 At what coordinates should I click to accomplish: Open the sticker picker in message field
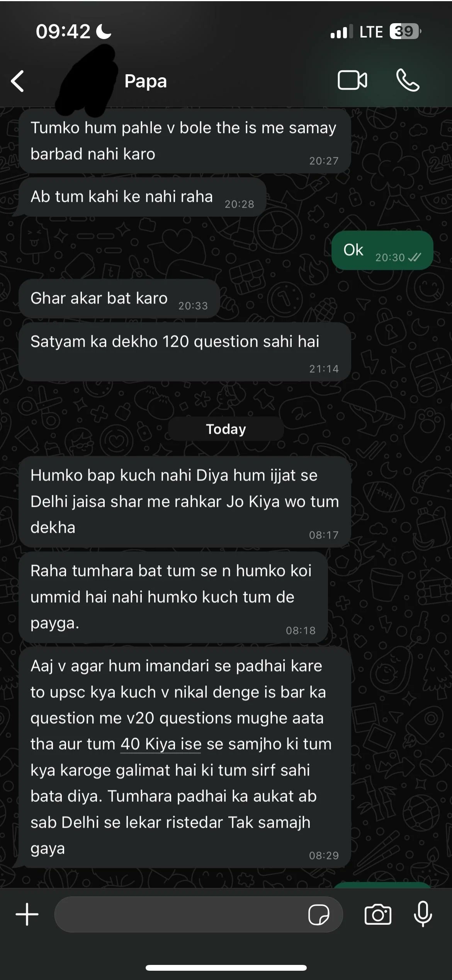click(319, 915)
